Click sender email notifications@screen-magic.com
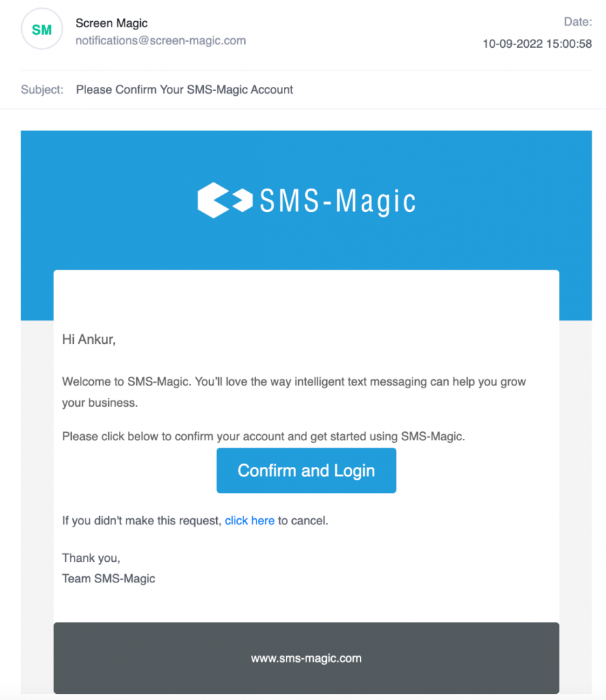This screenshot has height=700, width=606. (x=160, y=40)
